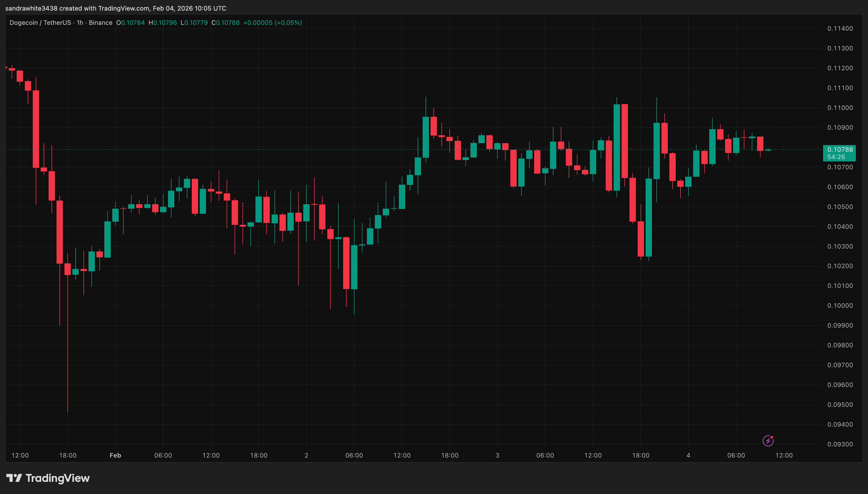
Task: Click the 0.11000 label on the price scale
Action: tap(840, 108)
